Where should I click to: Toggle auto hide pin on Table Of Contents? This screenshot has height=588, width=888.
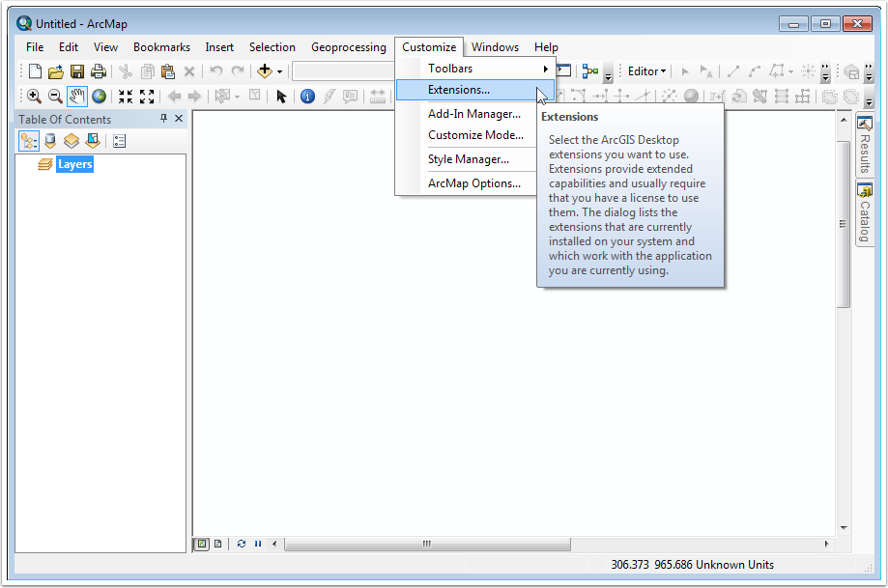point(163,119)
